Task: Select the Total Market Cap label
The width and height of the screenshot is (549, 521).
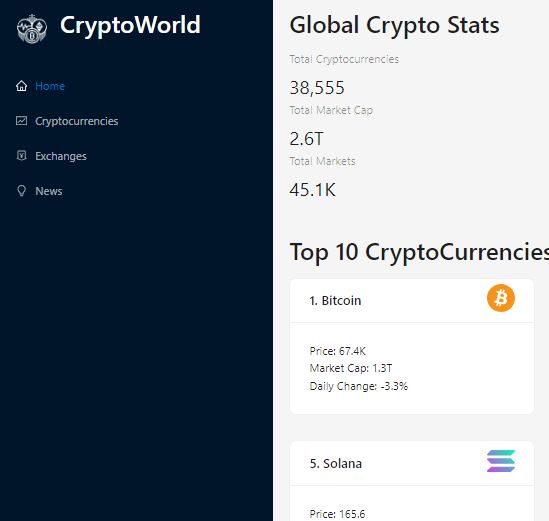Action: (331, 110)
